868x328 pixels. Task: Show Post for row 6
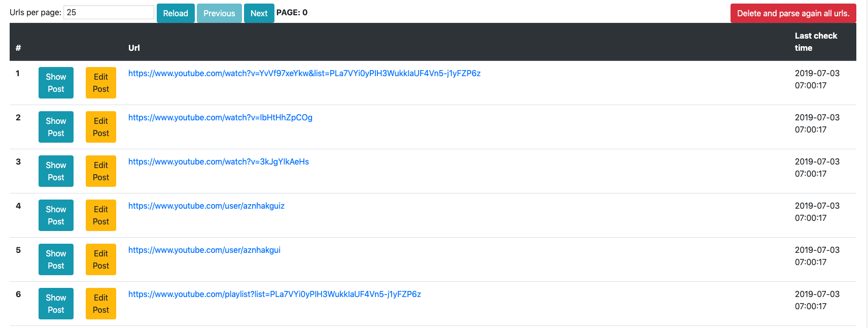[x=56, y=303]
